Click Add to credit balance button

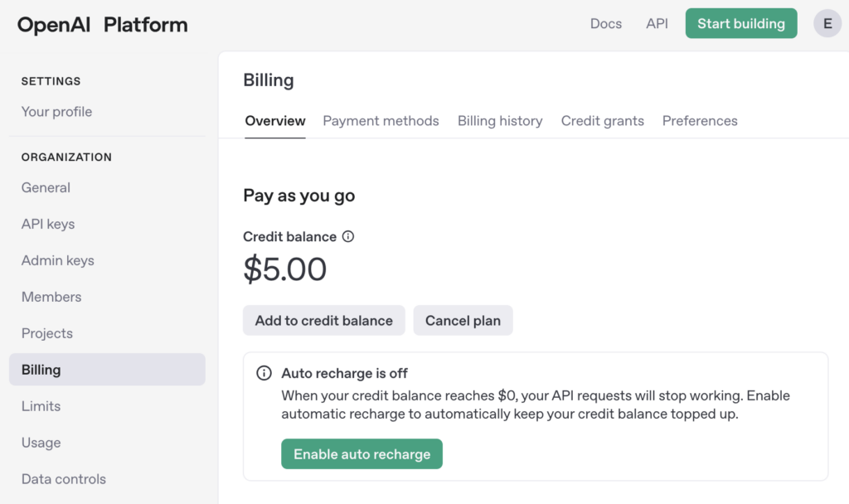tap(324, 321)
